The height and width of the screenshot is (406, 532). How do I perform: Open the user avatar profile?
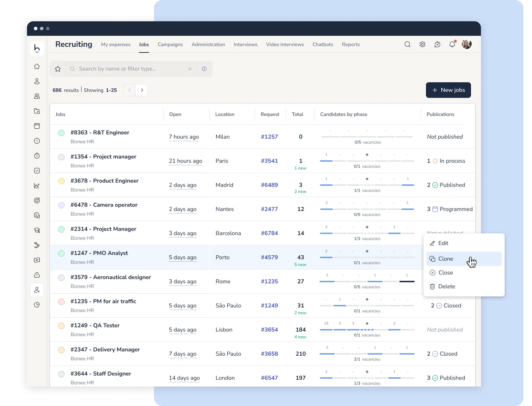click(467, 44)
